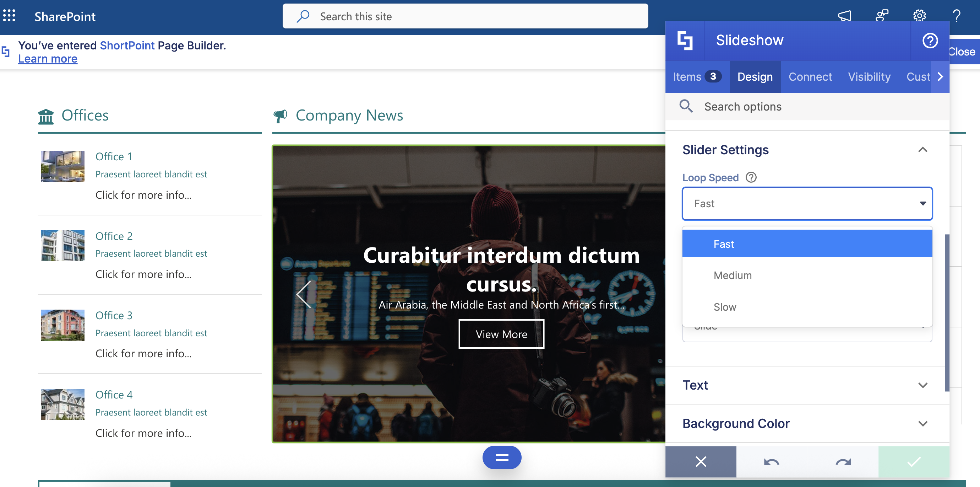Choose Slow from Loop Speed list
This screenshot has height=487, width=980.
click(x=725, y=307)
